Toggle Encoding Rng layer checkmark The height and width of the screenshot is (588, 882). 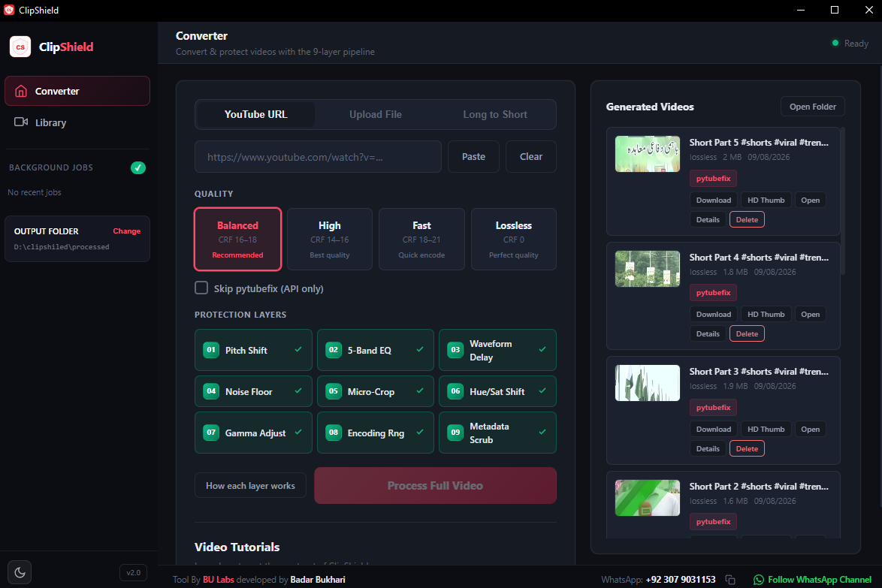coord(420,433)
